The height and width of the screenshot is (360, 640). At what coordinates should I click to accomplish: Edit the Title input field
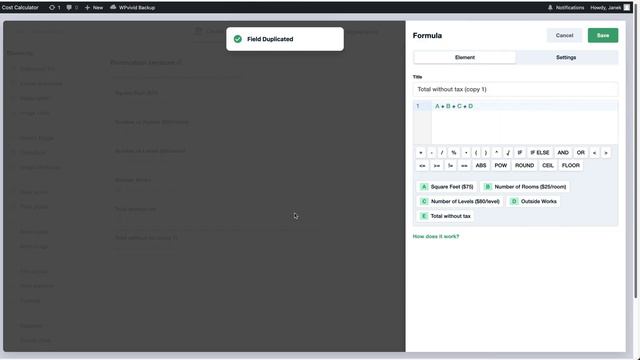click(x=516, y=89)
